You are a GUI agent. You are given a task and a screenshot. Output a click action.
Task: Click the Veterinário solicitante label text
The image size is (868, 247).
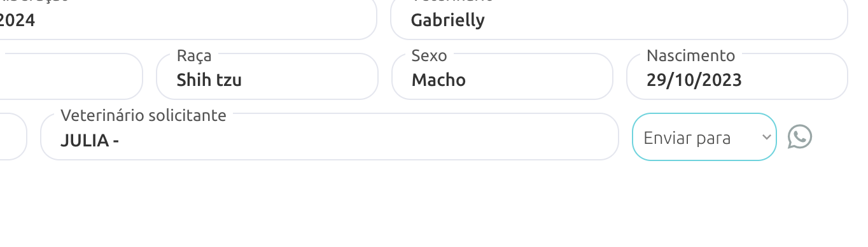(x=143, y=115)
